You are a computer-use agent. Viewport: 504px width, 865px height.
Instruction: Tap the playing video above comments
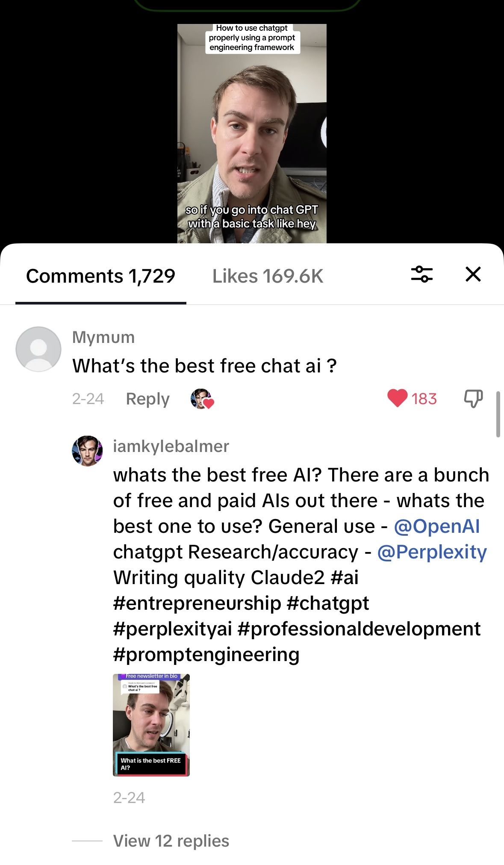click(x=252, y=133)
